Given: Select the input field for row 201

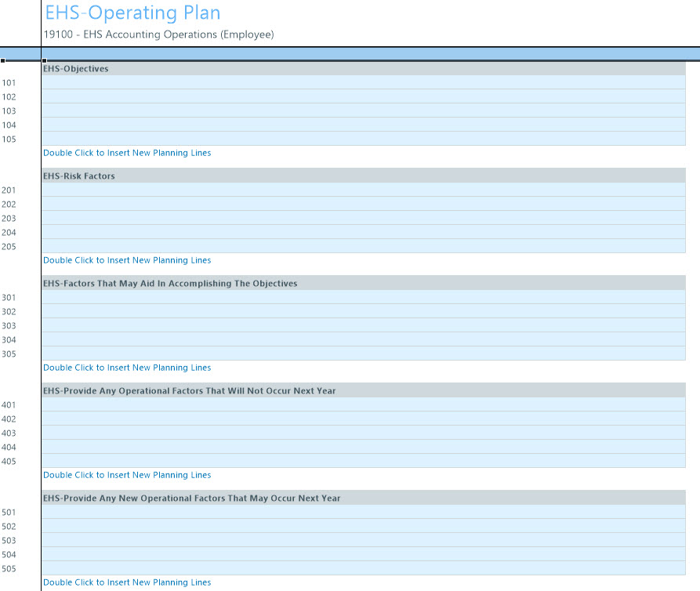Looking at the screenshot, I should pos(364,190).
